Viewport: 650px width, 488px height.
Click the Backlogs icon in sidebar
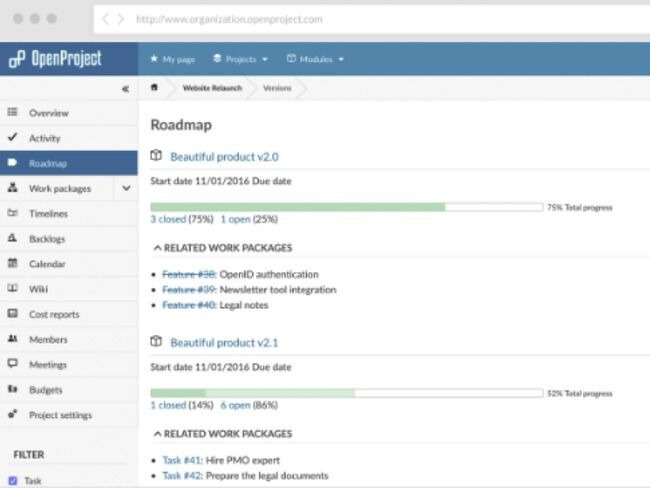coord(12,238)
